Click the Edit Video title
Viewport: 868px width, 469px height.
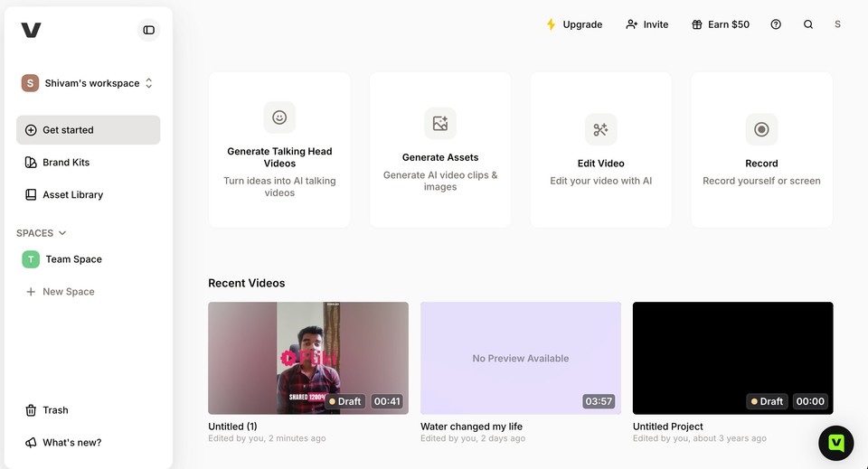(600, 164)
